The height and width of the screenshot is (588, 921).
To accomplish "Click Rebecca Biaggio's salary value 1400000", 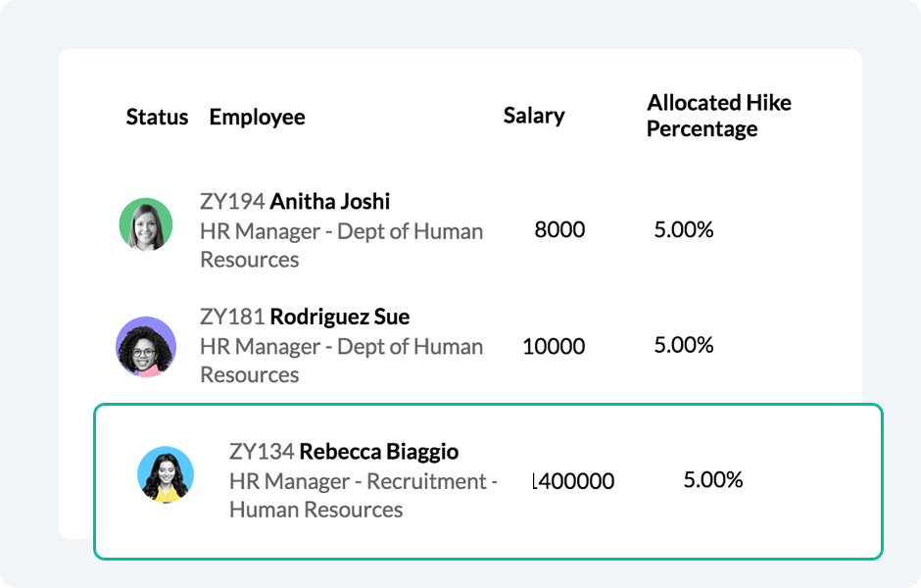I will [573, 481].
